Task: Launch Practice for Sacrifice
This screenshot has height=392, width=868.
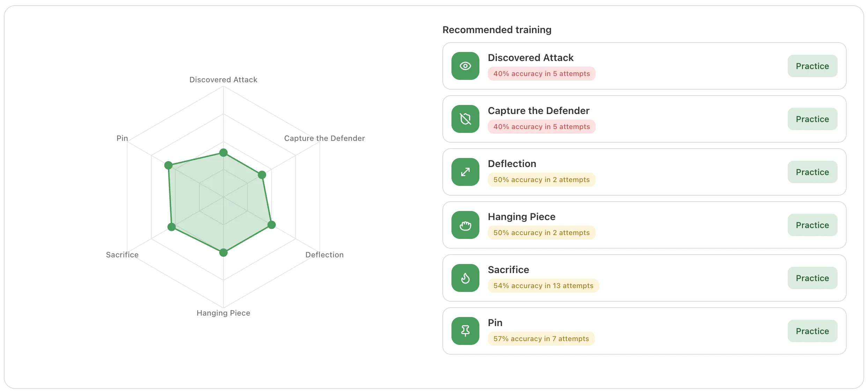Action: [812, 278]
